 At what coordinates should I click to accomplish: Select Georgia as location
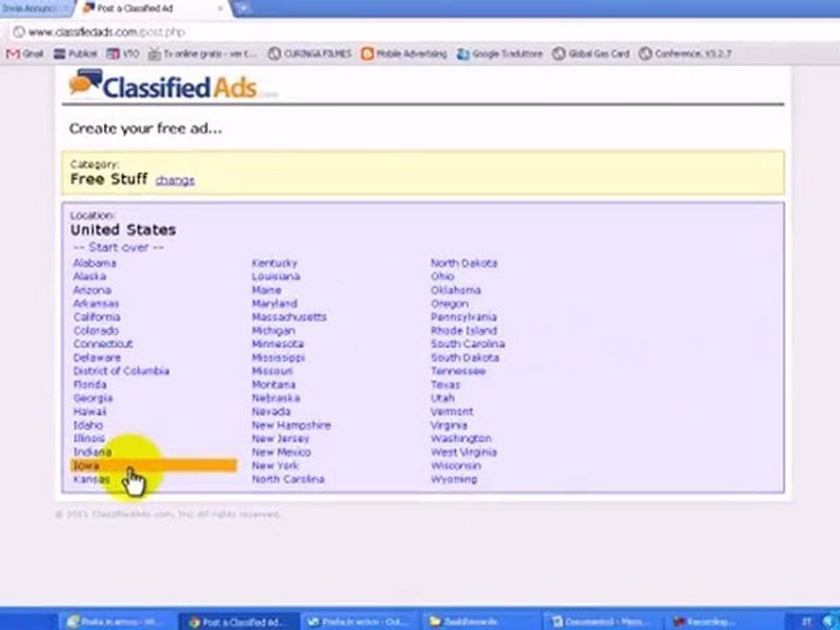pos(93,398)
